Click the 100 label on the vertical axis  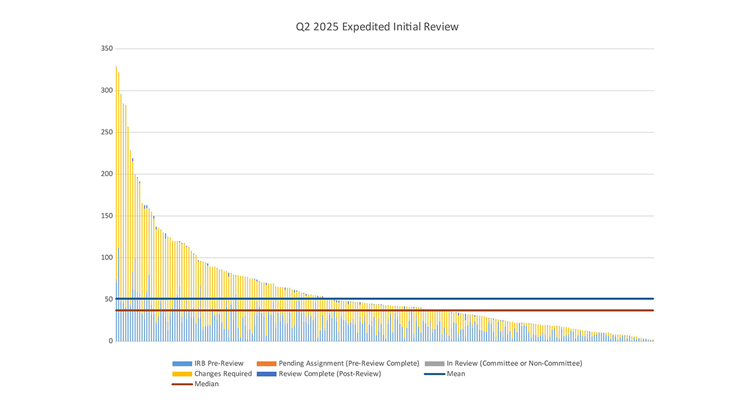click(x=105, y=258)
